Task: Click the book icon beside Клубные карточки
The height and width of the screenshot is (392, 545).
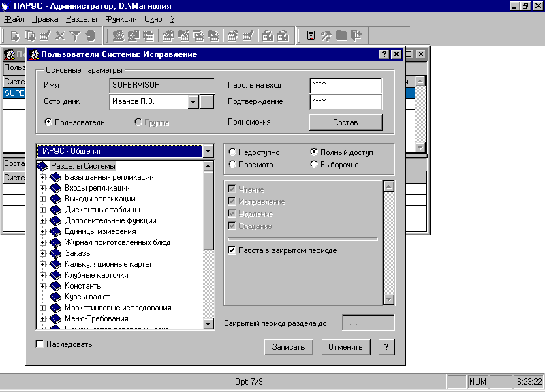Action: coord(56,275)
